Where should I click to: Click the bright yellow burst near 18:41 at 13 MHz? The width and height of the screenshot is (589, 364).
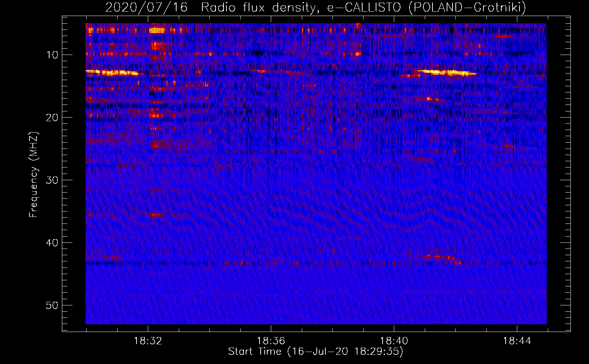pyautogui.click(x=447, y=72)
